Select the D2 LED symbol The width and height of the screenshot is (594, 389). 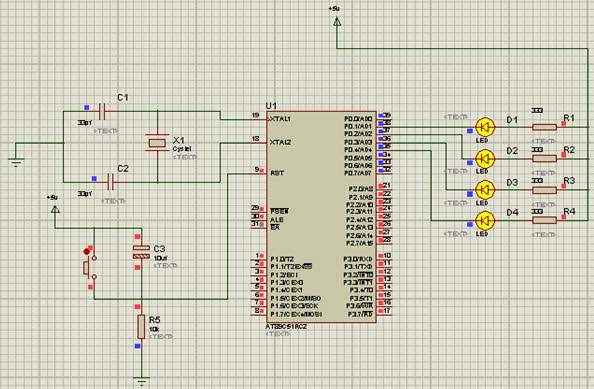[485, 159]
